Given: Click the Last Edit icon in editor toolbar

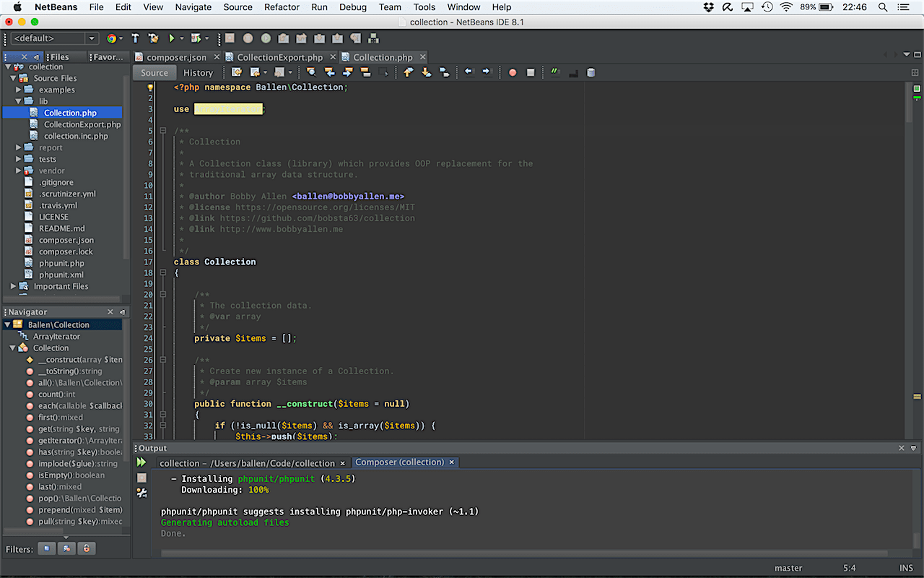Looking at the screenshot, I should [236, 72].
